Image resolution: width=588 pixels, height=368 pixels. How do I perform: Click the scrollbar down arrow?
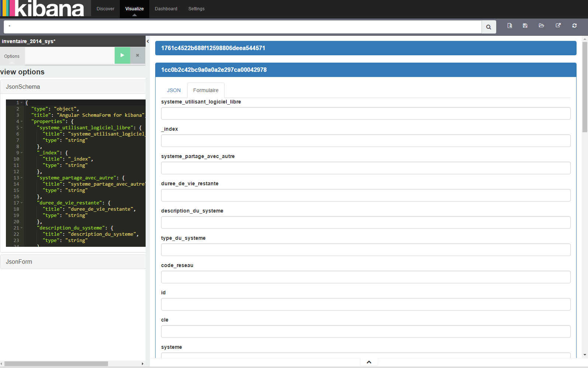pyautogui.click(x=585, y=355)
